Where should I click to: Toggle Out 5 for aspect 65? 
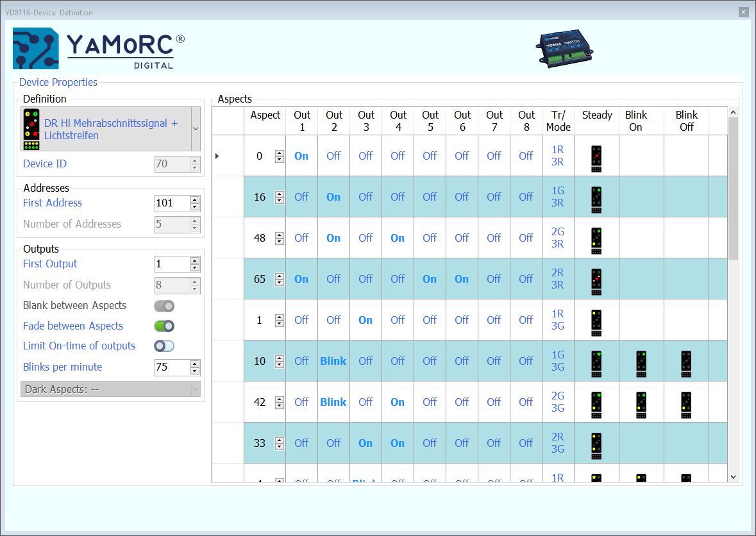click(430, 279)
